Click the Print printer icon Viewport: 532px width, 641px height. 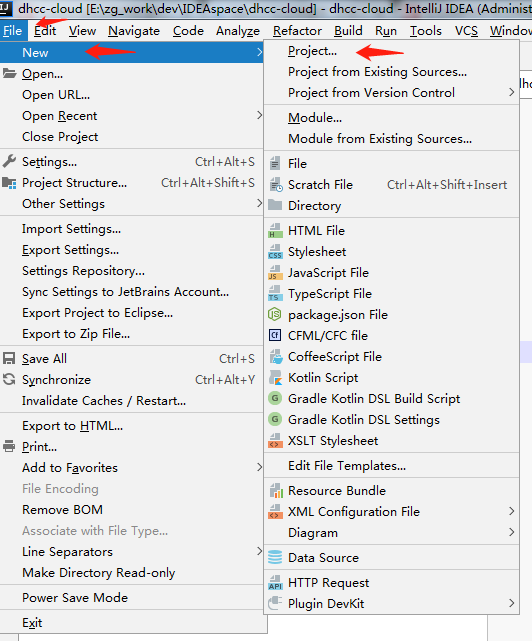[x=9, y=446]
